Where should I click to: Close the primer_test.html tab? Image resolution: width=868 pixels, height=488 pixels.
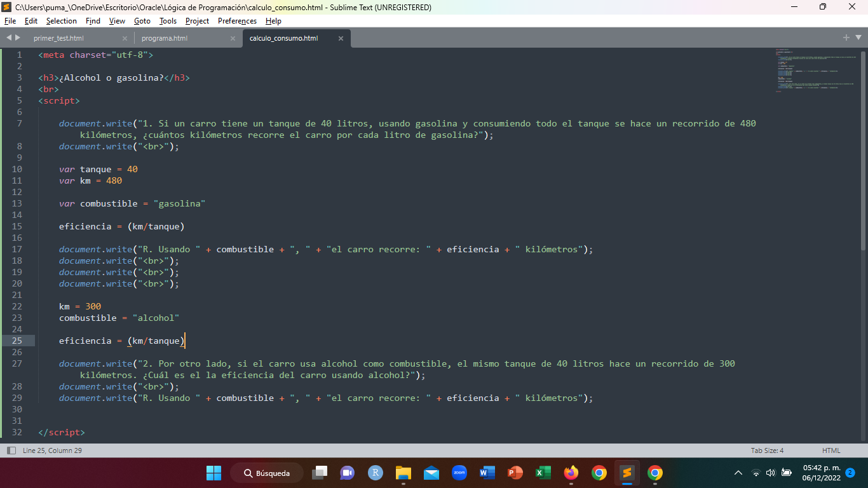point(125,38)
